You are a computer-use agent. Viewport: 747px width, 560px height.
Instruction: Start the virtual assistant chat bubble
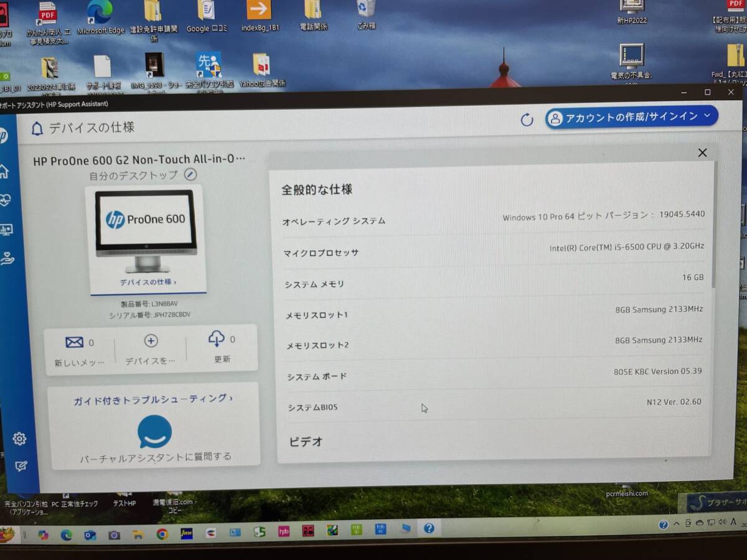(x=154, y=431)
